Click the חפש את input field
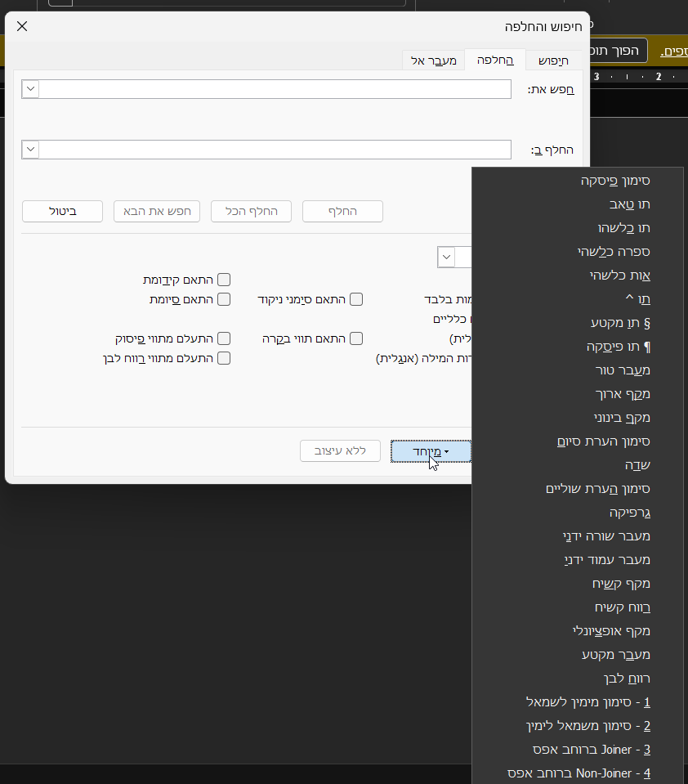Viewport: 688px width, 784px height. [x=275, y=89]
